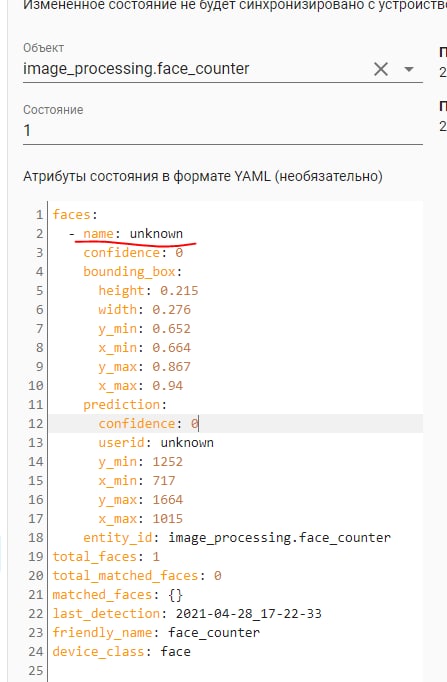Viewport: 447px width, 682px height.
Task: Click the 'Состояние' field label
Action: [x=53, y=110]
